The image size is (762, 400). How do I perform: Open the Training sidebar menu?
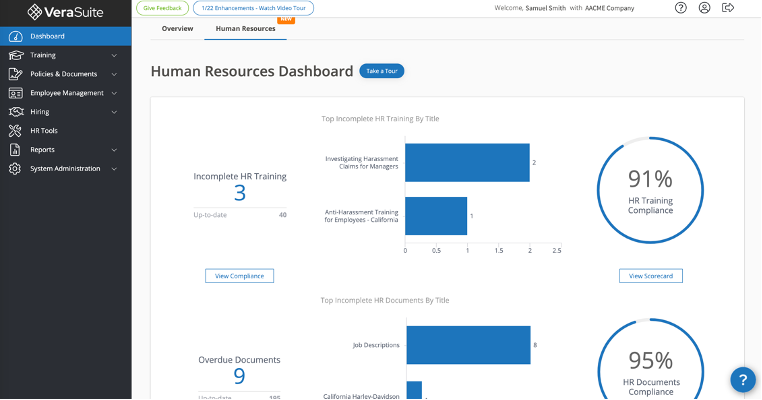tap(66, 55)
